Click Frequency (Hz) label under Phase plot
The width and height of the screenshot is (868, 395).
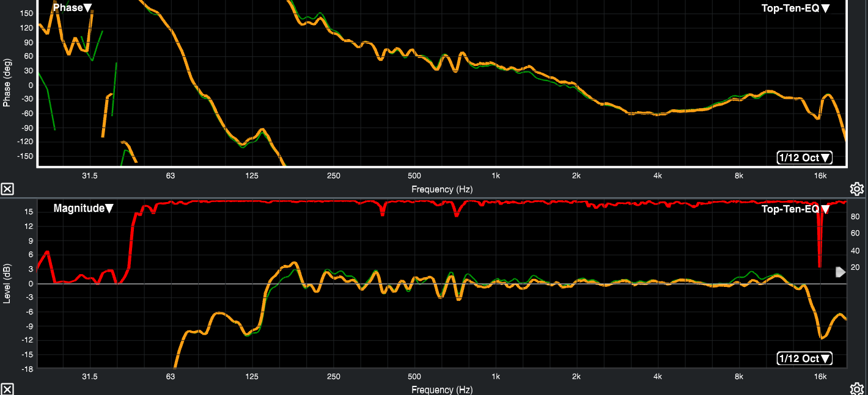[x=441, y=189]
